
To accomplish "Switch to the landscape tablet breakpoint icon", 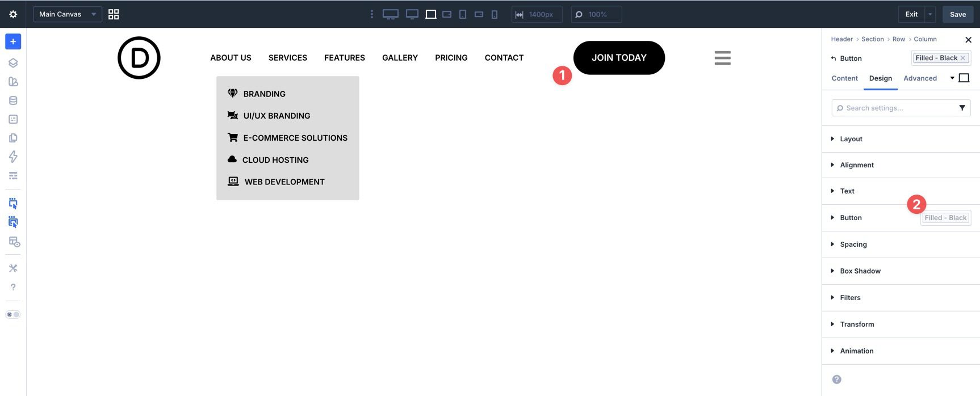I will pos(447,14).
